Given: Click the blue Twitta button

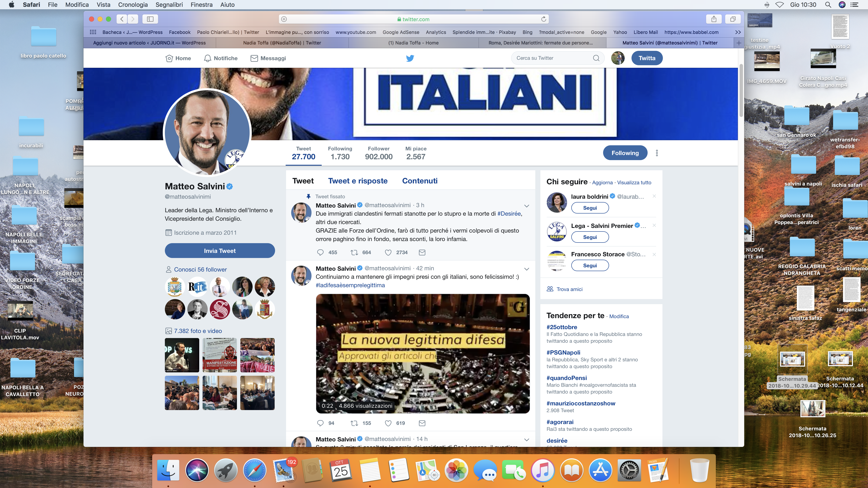Looking at the screenshot, I should [x=647, y=58].
